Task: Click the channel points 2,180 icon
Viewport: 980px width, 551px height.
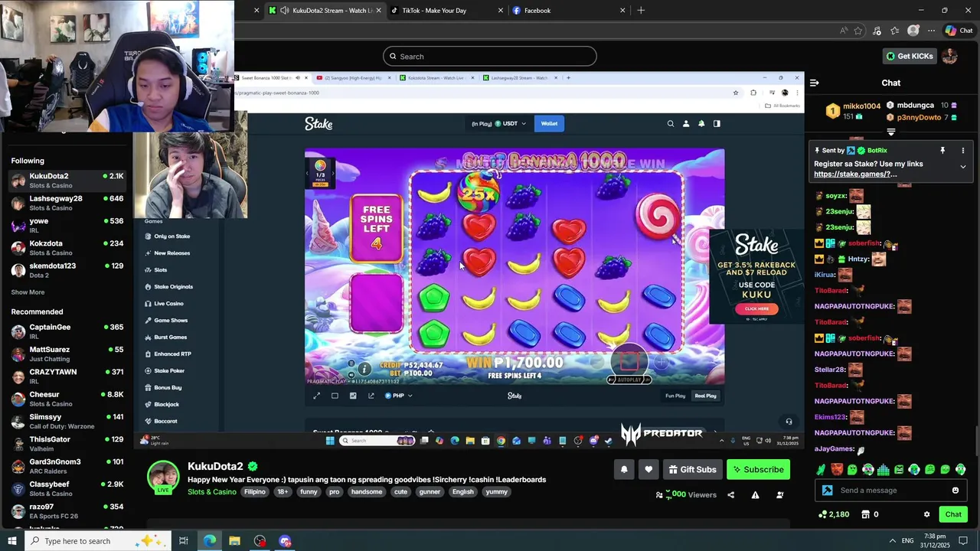Action: (x=823, y=514)
